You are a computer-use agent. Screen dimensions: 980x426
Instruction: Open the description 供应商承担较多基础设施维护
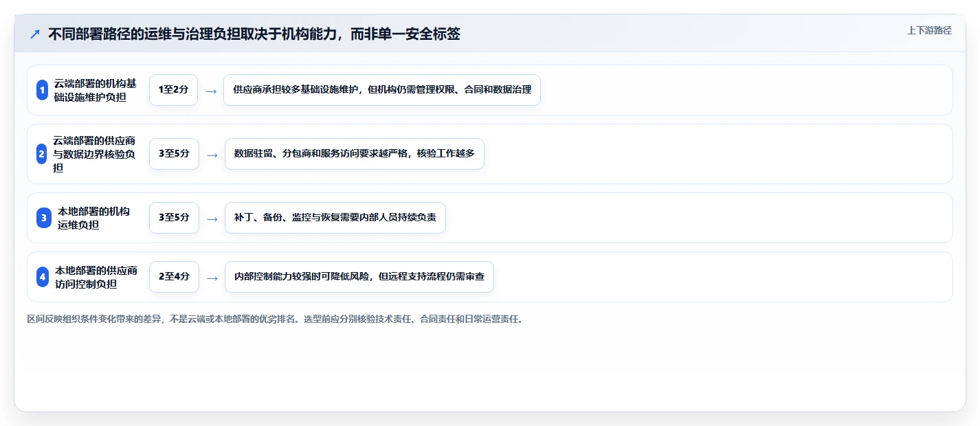pyautogui.click(x=382, y=90)
